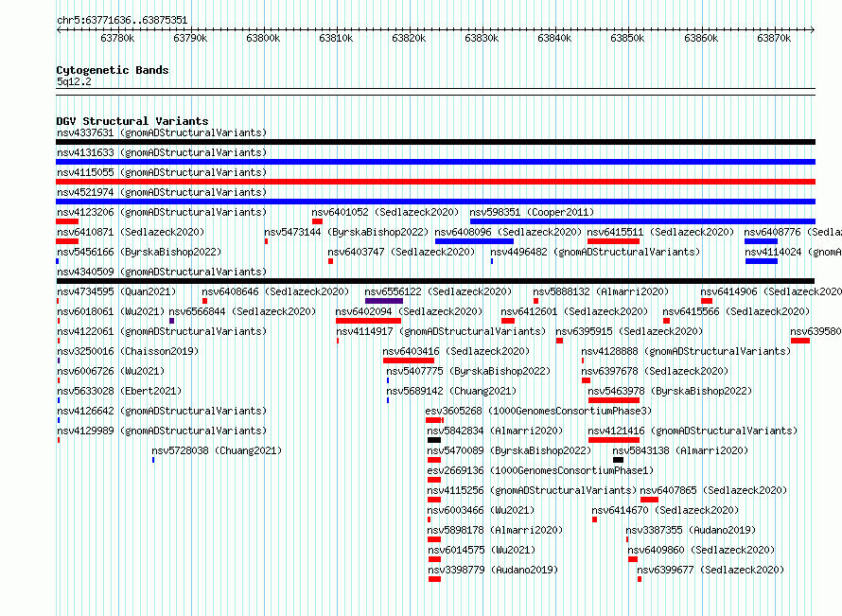Open nsv6408646 (Sedlazeck2020) label
The height and width of the screenshot is (616, 842).
click(275, 291)
